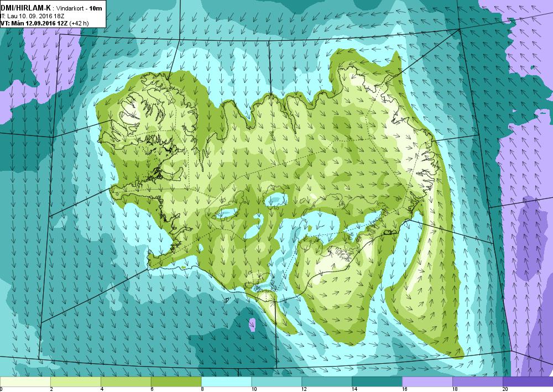Click the "10m" height label

96,8
